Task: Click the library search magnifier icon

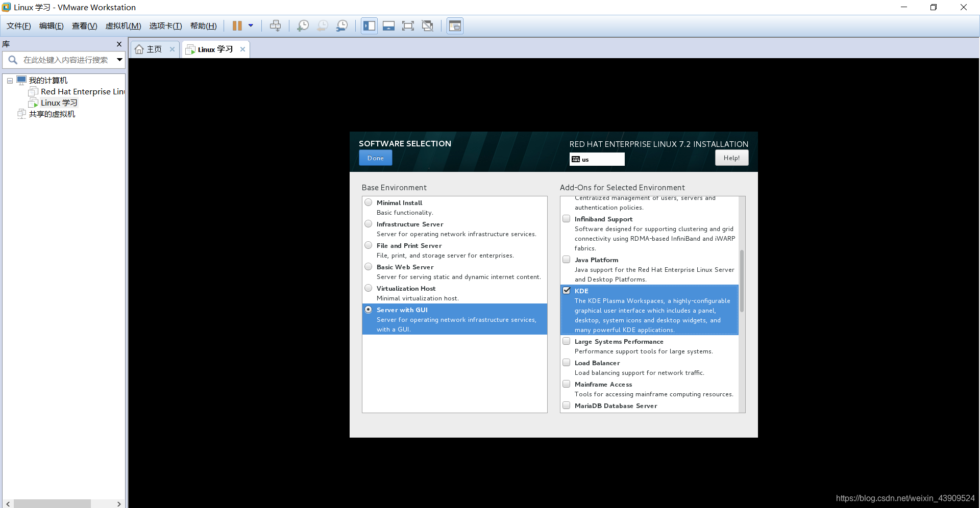Action: [x=13, y=60]
